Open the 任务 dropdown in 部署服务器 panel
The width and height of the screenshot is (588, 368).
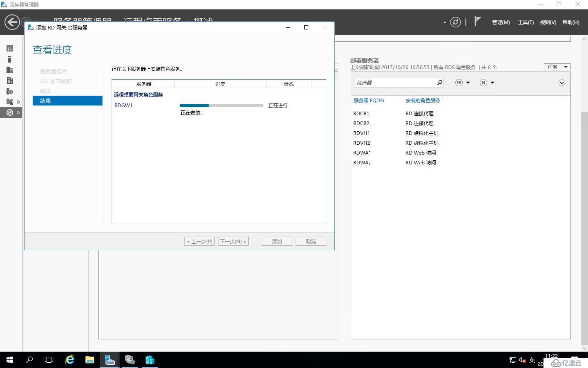[557, 67]
